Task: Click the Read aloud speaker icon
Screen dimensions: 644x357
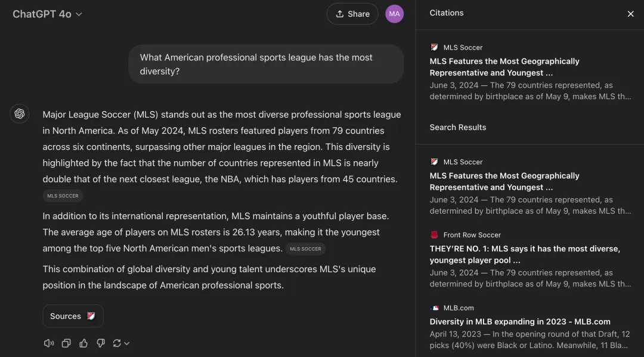Action: coord(48,343)
